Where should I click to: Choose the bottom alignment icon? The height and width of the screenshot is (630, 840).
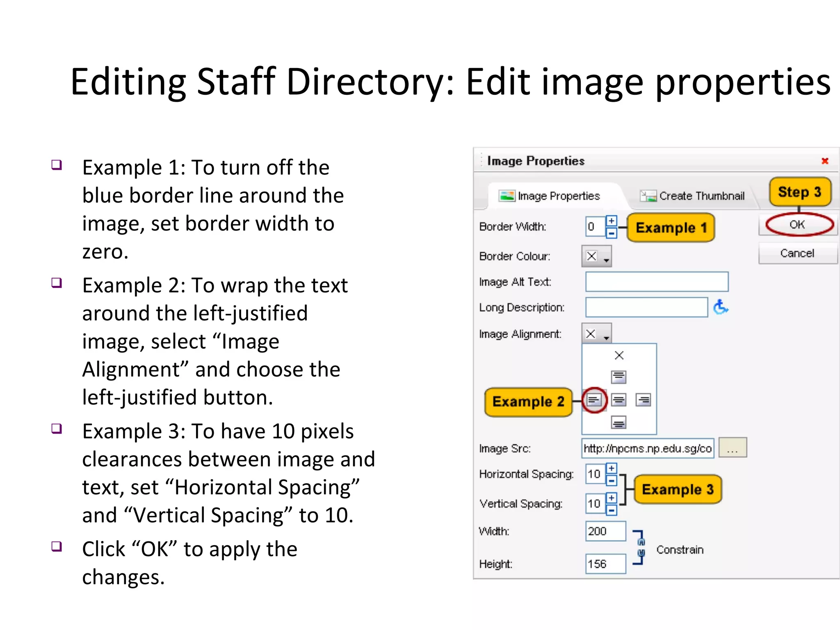point(619,422)
